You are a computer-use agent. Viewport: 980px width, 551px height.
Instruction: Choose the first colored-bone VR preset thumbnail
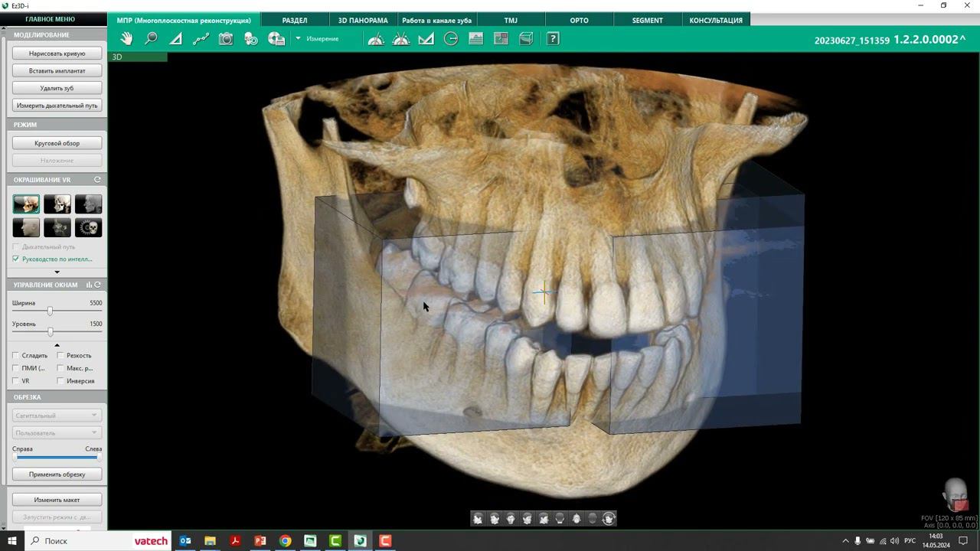(26, 204)
